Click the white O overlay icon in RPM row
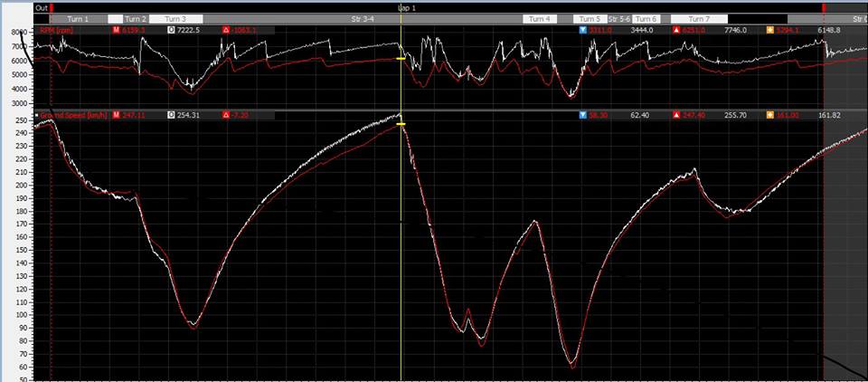The image size is (868, 382). click(171, 30)
